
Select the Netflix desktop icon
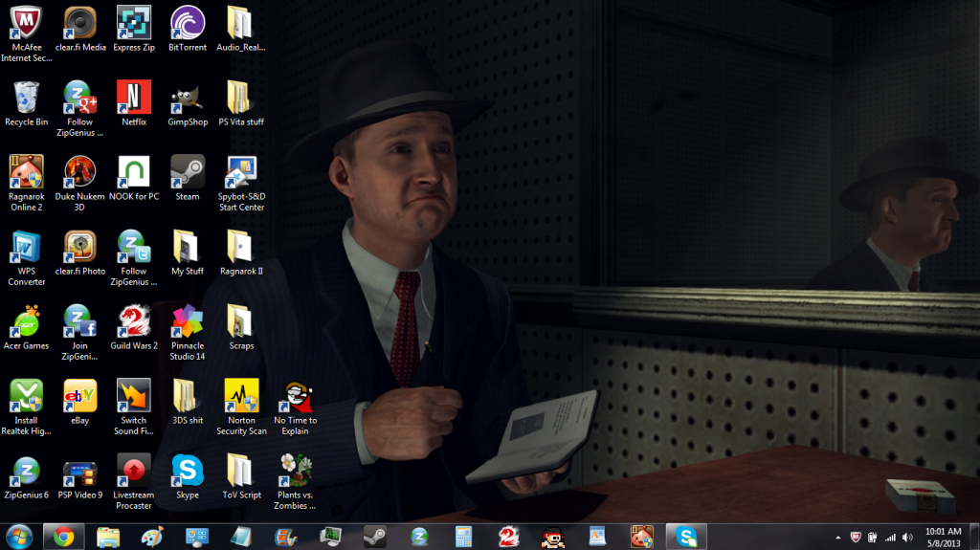coord(134,103)
